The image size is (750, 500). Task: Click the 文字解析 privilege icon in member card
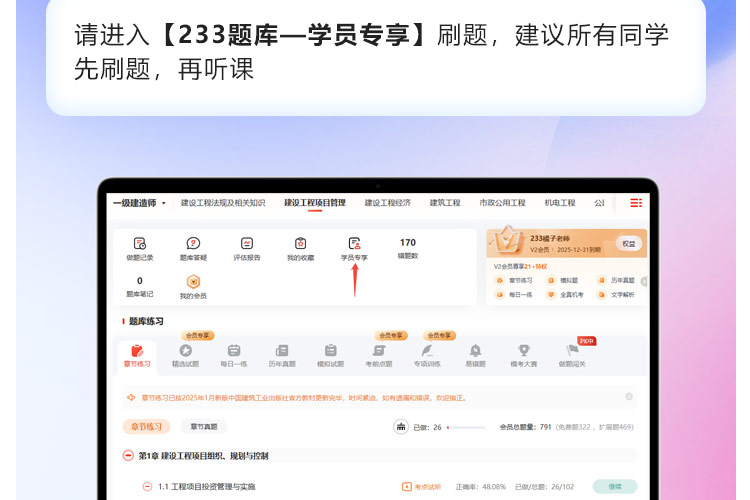coord(602,295)
